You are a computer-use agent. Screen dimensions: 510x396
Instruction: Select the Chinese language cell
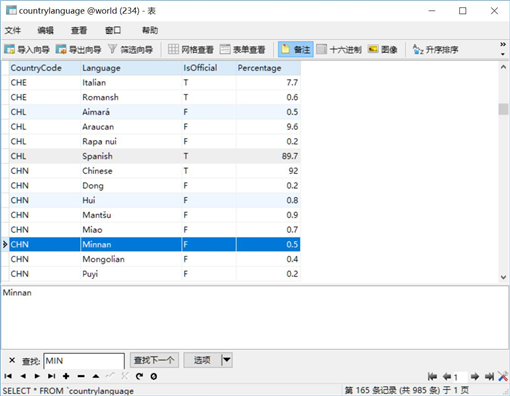131,171
